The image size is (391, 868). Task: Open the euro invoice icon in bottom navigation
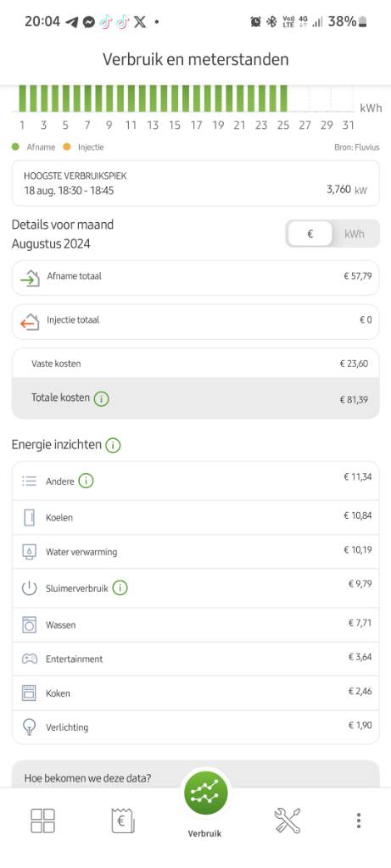click(x=122, y=820)
